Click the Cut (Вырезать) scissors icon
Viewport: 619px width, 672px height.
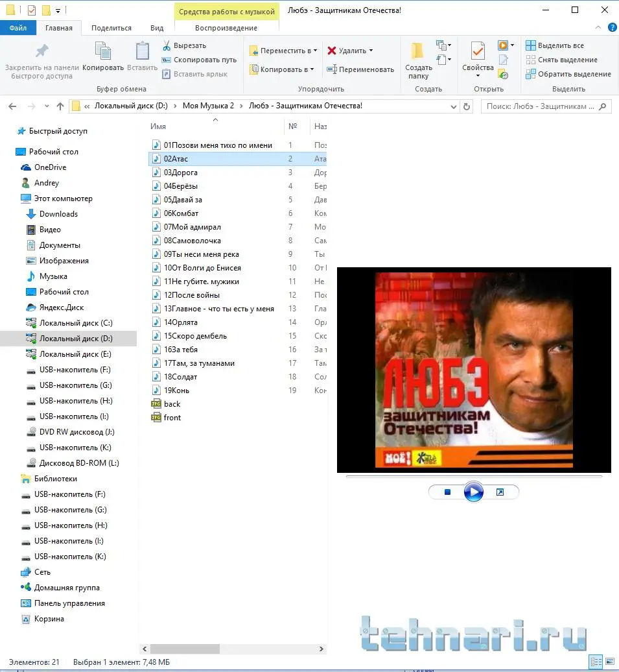167,46
